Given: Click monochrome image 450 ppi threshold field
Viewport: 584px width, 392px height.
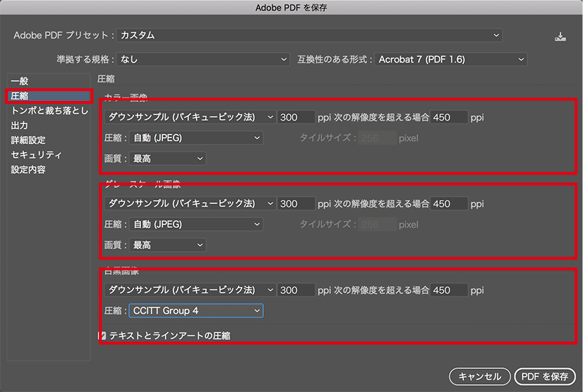Looking at the screenshot, I should [x=449, y=290].
